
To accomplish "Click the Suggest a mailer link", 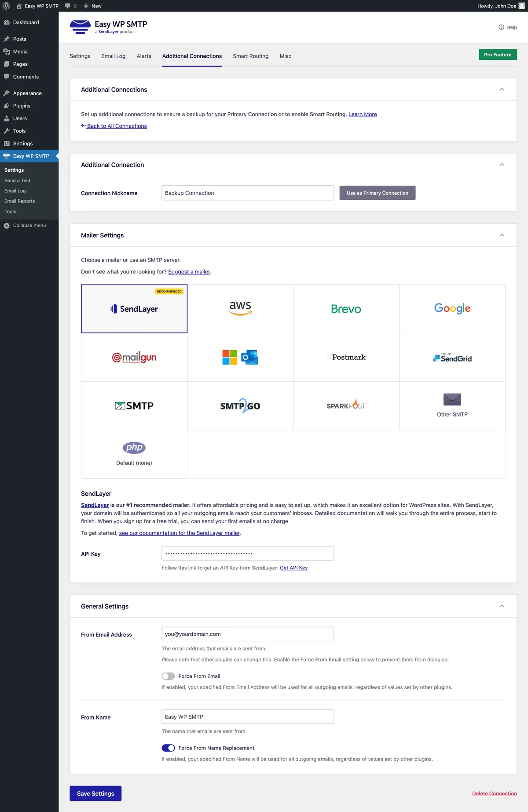I will tap(189, 272).
